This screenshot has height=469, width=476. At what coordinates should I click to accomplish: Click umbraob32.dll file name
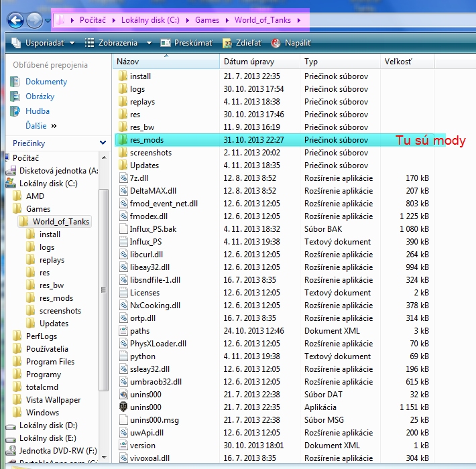pos(156,382)
